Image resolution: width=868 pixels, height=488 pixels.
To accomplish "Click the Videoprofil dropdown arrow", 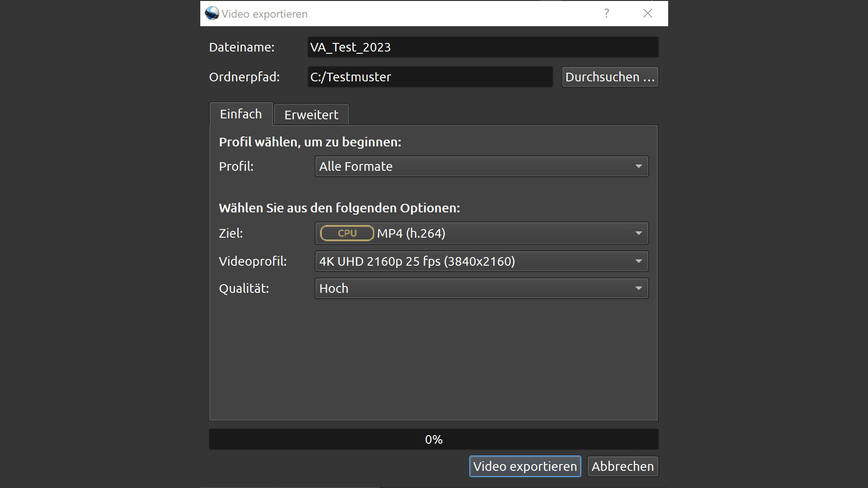I will point(638,261).
